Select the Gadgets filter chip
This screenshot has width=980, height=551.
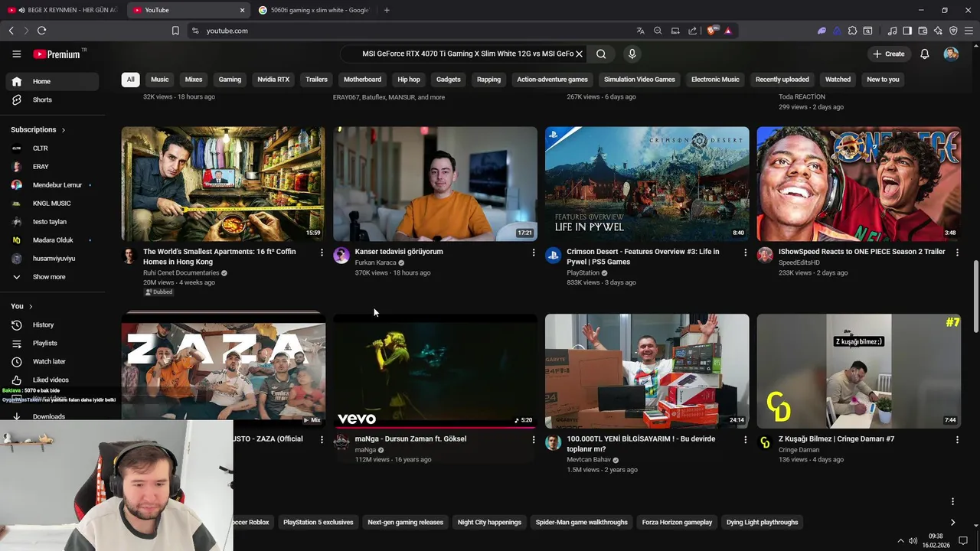pos(449,80)
